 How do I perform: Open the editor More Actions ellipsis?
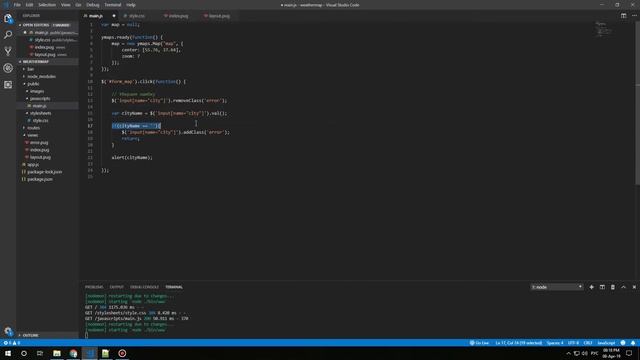pyautogui.click(x=634, y=16)
